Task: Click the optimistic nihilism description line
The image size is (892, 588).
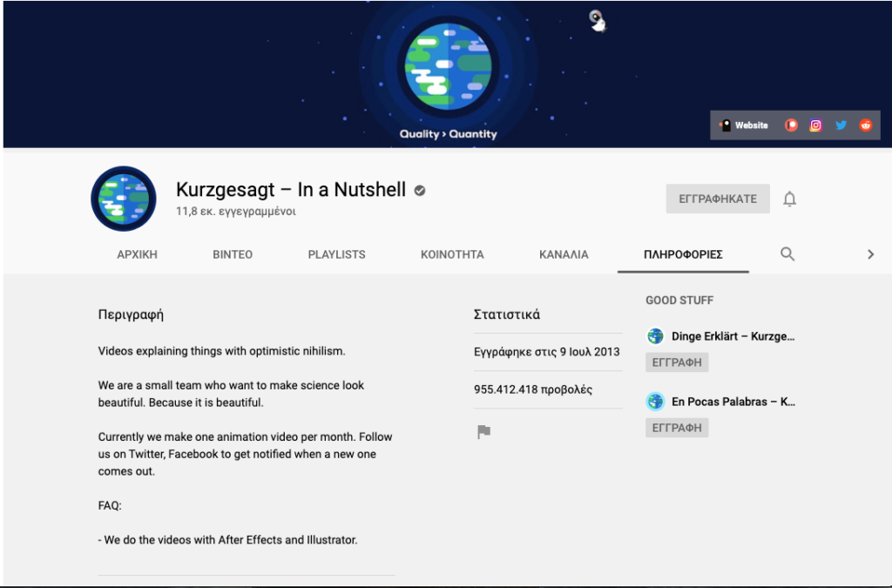Action: 222,351
